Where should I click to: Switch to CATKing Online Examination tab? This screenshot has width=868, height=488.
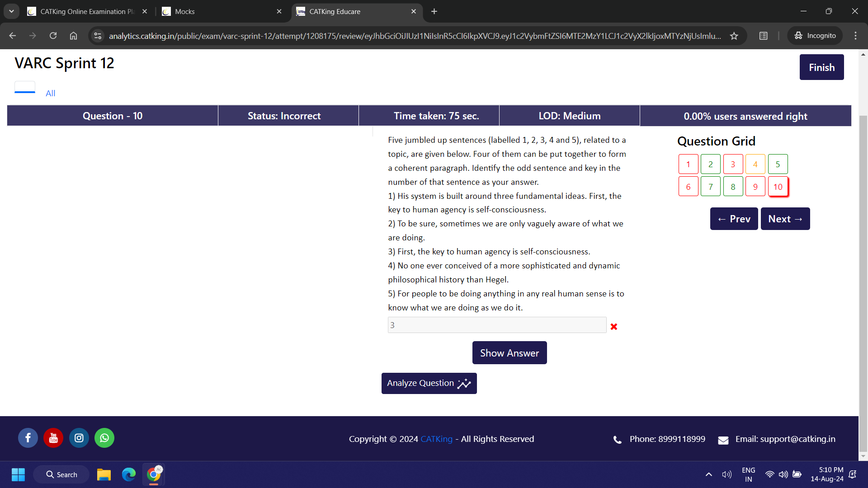[87, 11]
